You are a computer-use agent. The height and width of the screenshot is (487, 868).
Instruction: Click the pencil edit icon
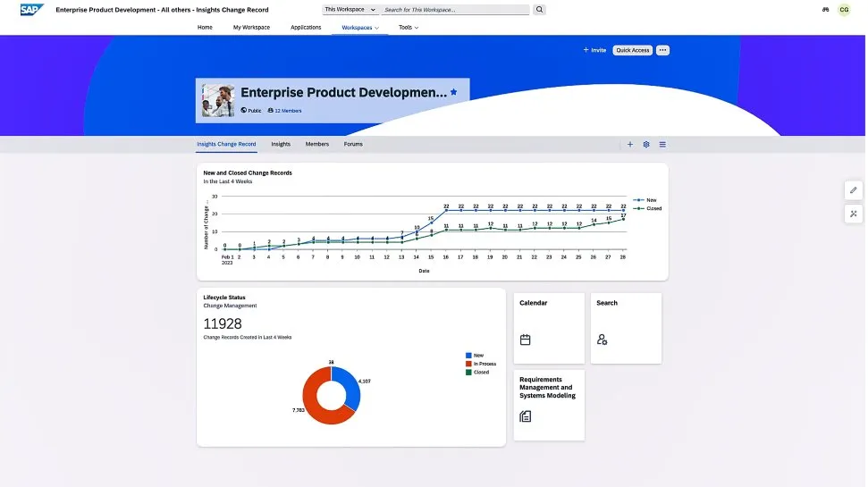(x=854, y=190)
